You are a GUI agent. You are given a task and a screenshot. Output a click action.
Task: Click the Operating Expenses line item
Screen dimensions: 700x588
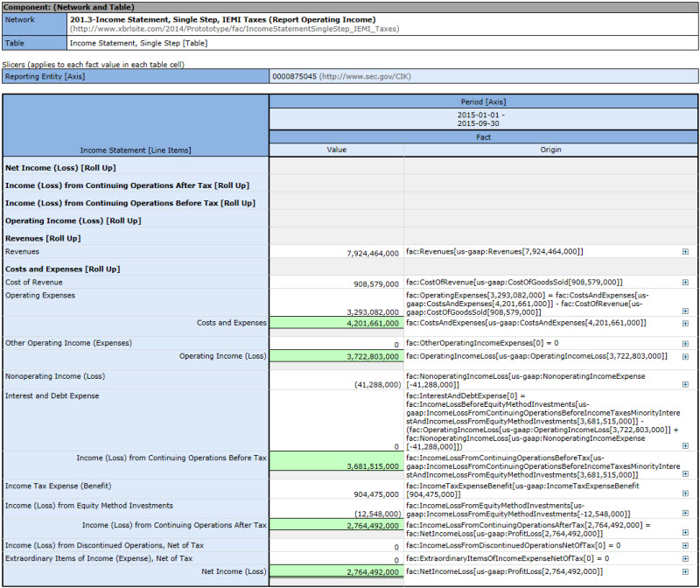pyautogui.click(x=40, y=296)
